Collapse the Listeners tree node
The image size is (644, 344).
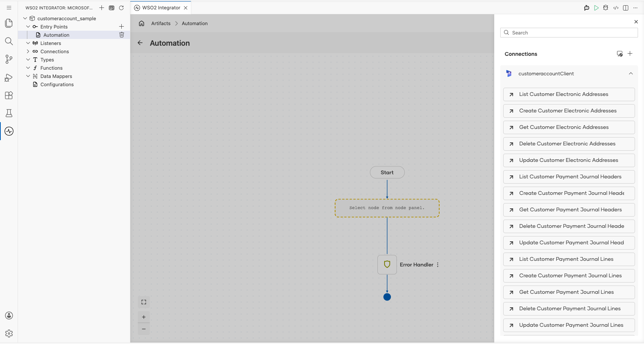(x=28, y=43)
